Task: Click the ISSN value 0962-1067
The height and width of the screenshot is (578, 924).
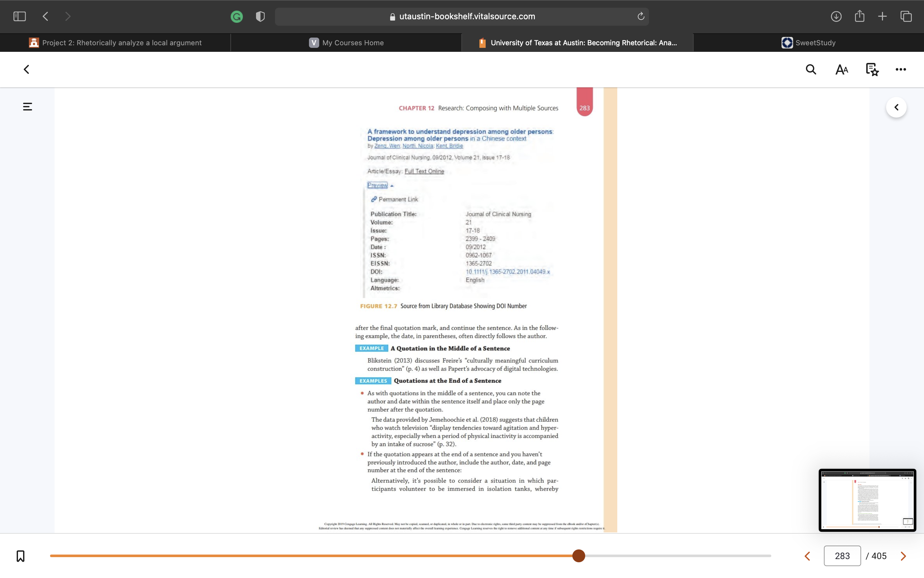Action: pos(478,255)
